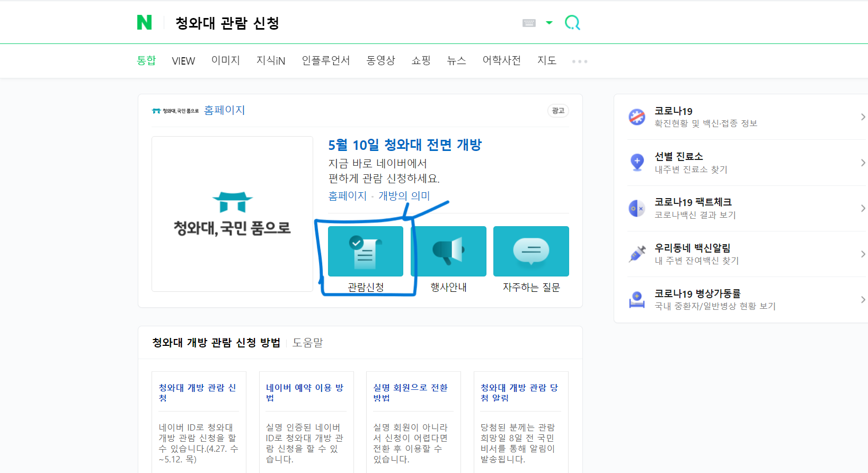Open the 도움말 help link

click(x=308, y=343)
